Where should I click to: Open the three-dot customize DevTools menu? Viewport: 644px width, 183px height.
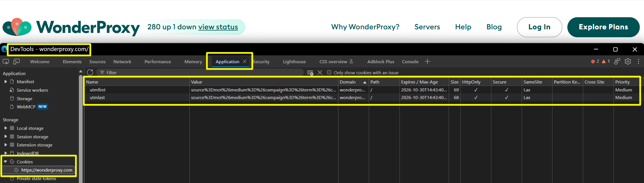coord(638,61)
